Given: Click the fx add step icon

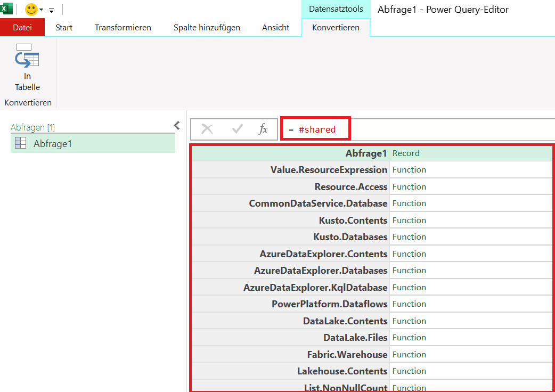Looking at the screenshot, I should coord(263,129).
